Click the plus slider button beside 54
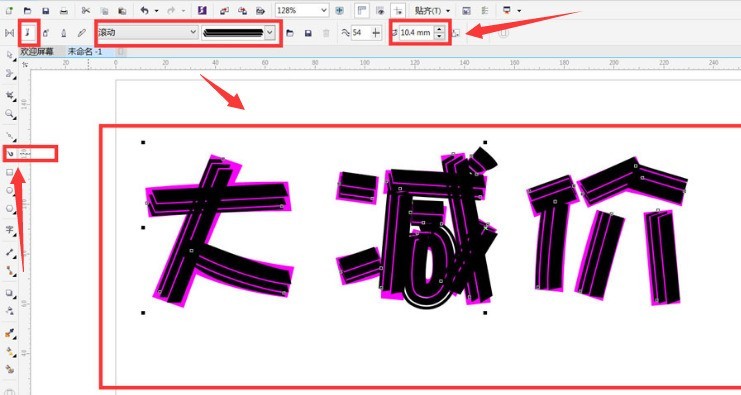 (376, 33)
